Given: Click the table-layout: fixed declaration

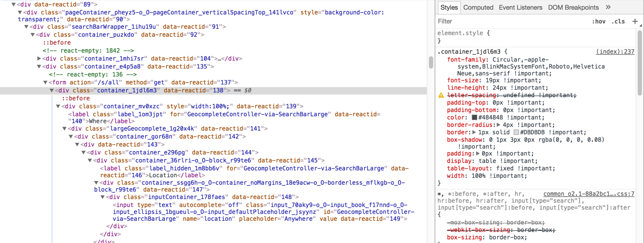Looking at the screenshot, I should point(501,168).
